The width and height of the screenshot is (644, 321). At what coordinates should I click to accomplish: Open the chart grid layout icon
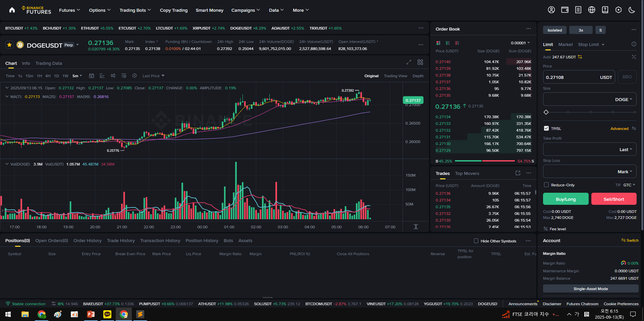(x=420, y=62)
